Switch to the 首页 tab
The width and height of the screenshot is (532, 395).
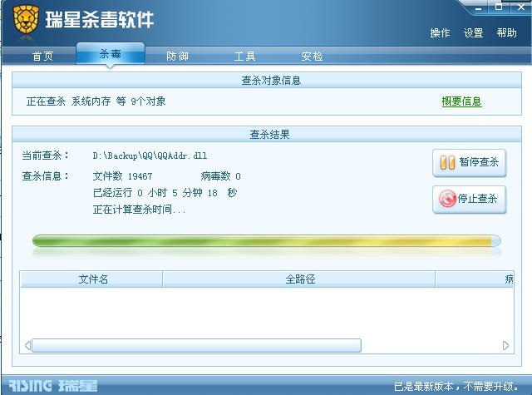pyautogui.click(x=42, y=56)
